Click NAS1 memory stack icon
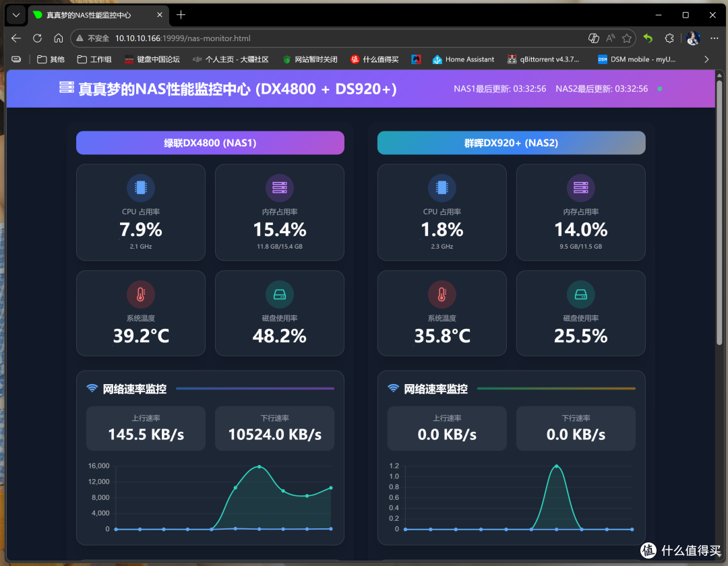This screenshot has width=728, height=566. click(280, 187)
